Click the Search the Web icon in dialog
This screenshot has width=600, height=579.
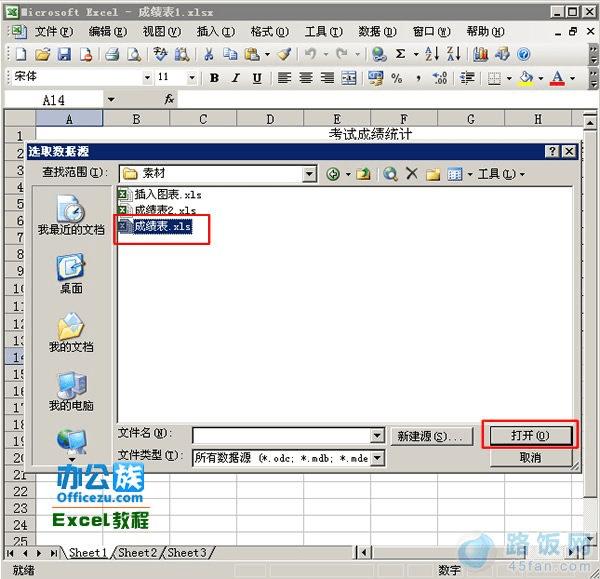click(x=390, y=174)
